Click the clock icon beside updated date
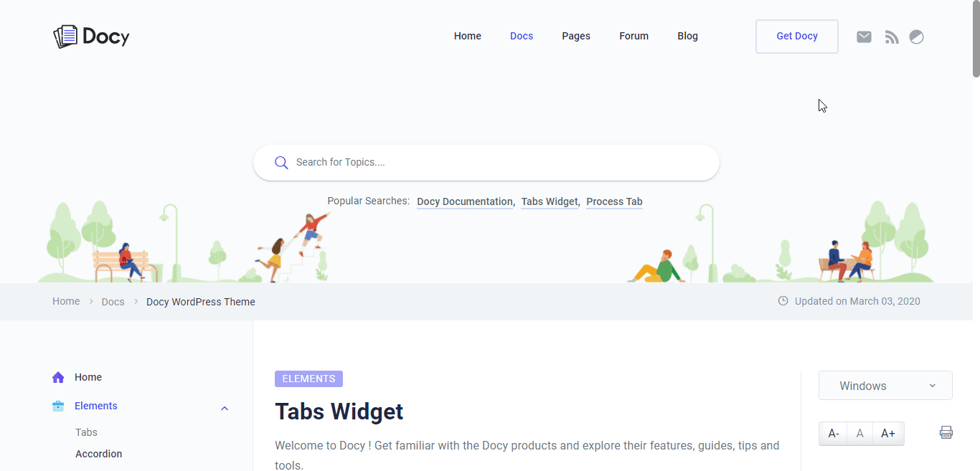 (783, 301)
